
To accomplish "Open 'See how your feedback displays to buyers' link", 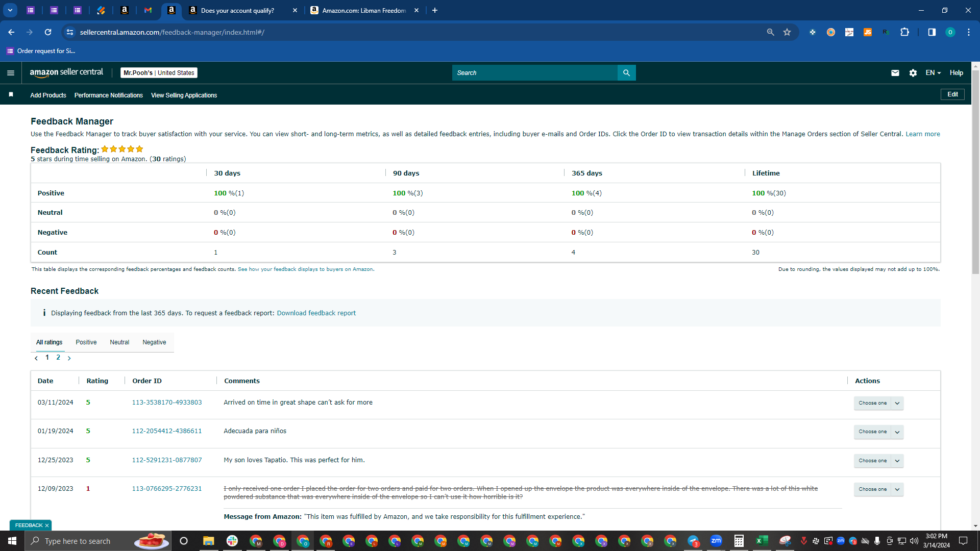I will point(305,269).
